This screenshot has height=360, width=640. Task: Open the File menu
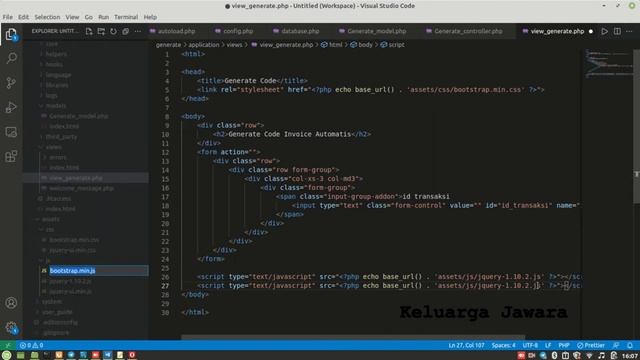pyautogui.click(x=7, y=17)
